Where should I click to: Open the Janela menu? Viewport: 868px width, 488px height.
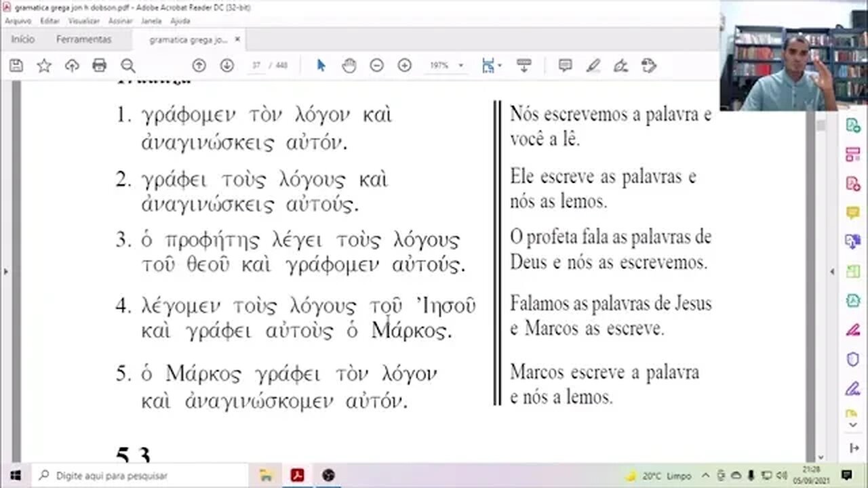click(x=151, y=21)
